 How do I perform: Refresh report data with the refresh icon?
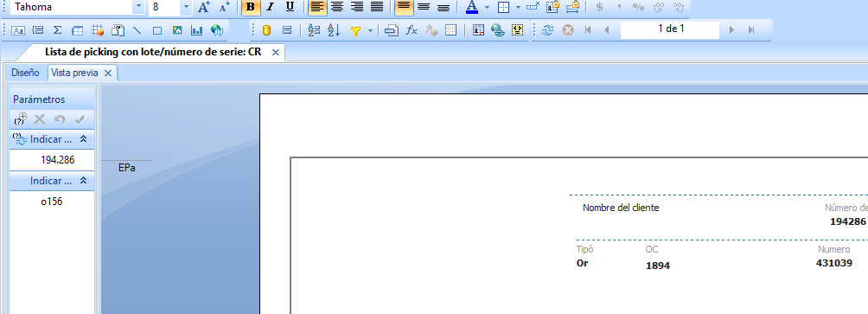point(547,30)
